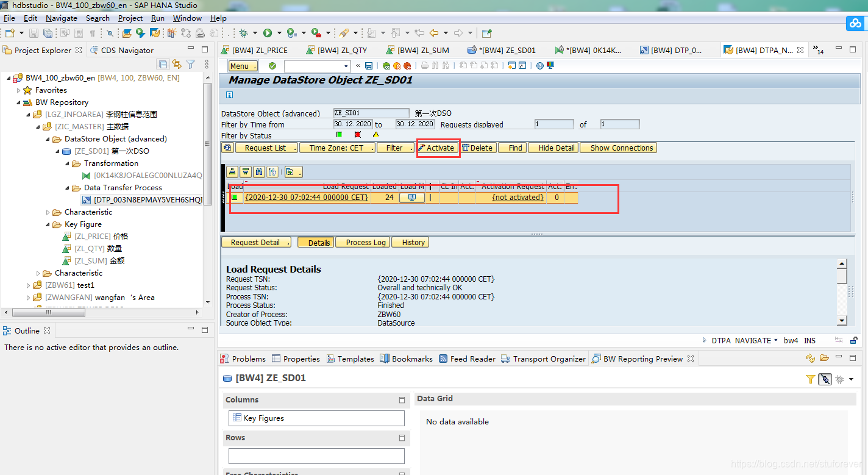Screen dimensions: 868x475
Task: Expand the [ZBW61] test1 node
Action: point(28,285)
